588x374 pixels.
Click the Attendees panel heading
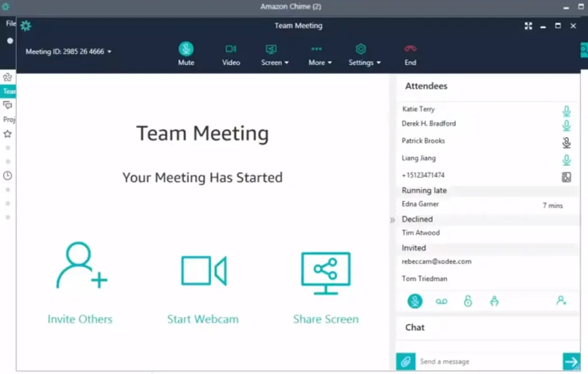click(426, 86)
